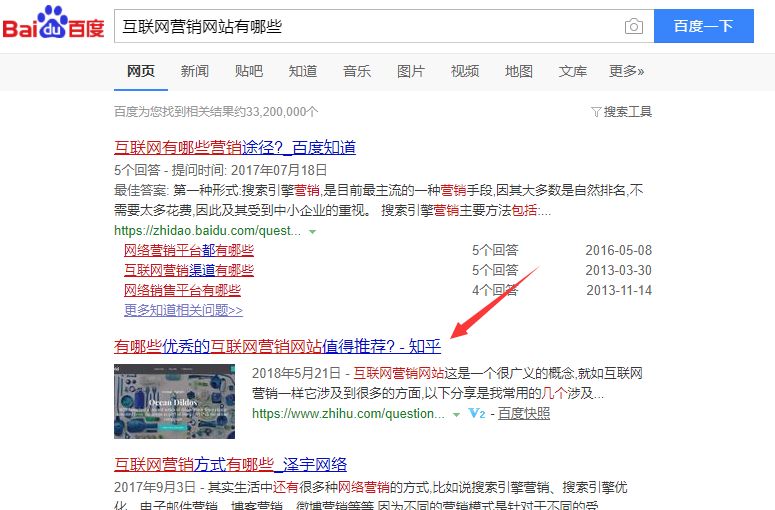Open the zhidao.baidu.com URL link
The width and height of the screenshot is (775, 510).
pyautogui.click(x=207, y=231)
